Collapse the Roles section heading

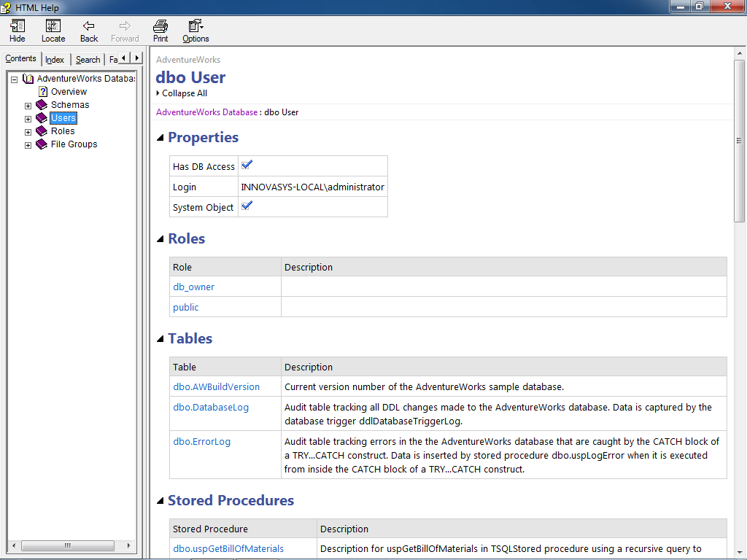160,239
